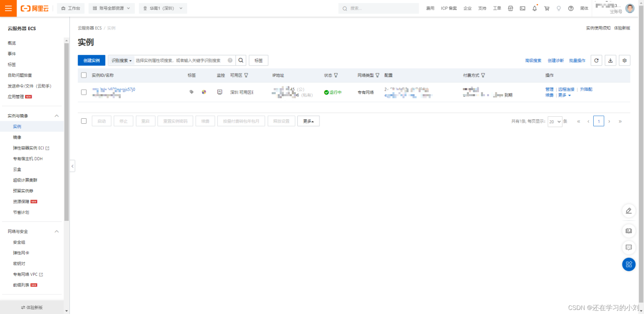Open 概览 in the sidebar

tap(12, 43)
